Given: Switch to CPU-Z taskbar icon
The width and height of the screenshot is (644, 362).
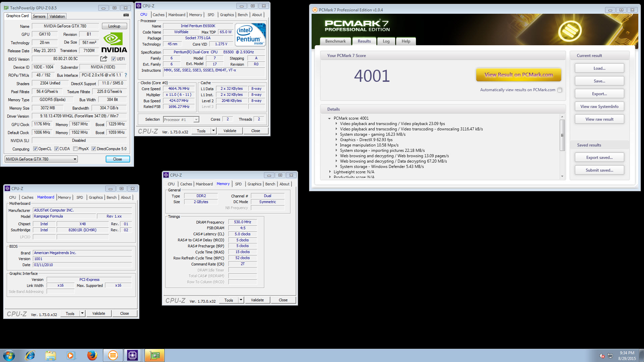Looking at the screenshot, I should click(x=132, y=355).
